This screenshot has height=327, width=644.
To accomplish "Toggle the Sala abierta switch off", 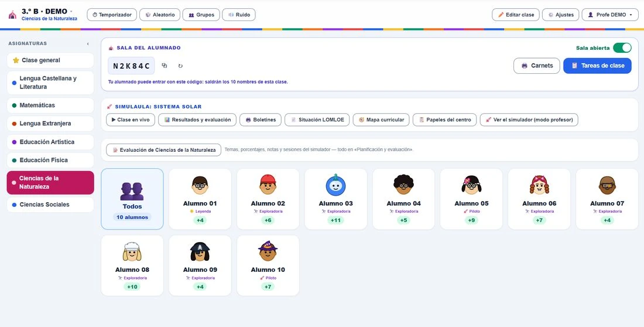I will tap(622, 47).
